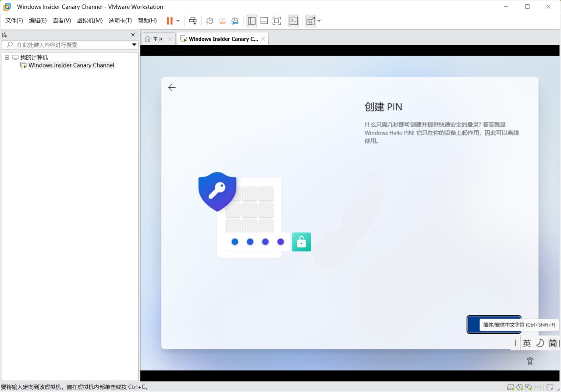Click the CD/DVD device status icon
The height and width of the screenshot is (392, 561).
(519, 387)
